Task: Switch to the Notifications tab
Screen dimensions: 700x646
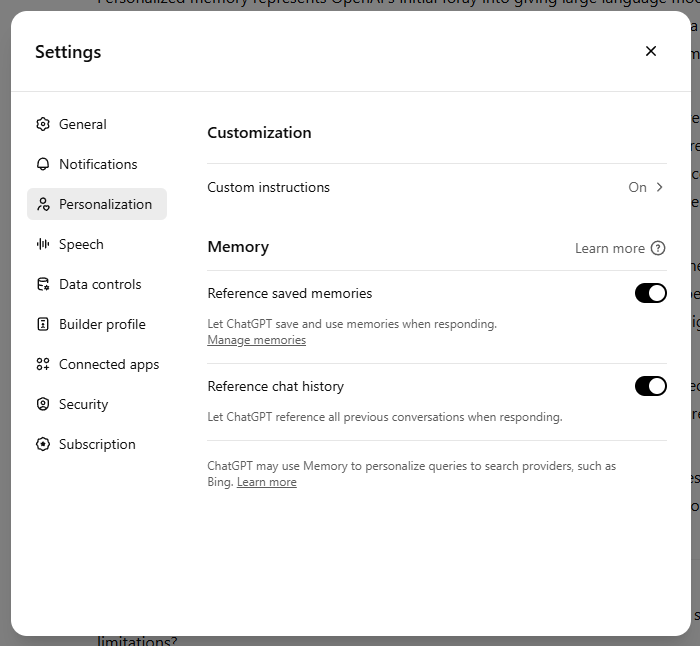Action: click(x=98, y=164)
